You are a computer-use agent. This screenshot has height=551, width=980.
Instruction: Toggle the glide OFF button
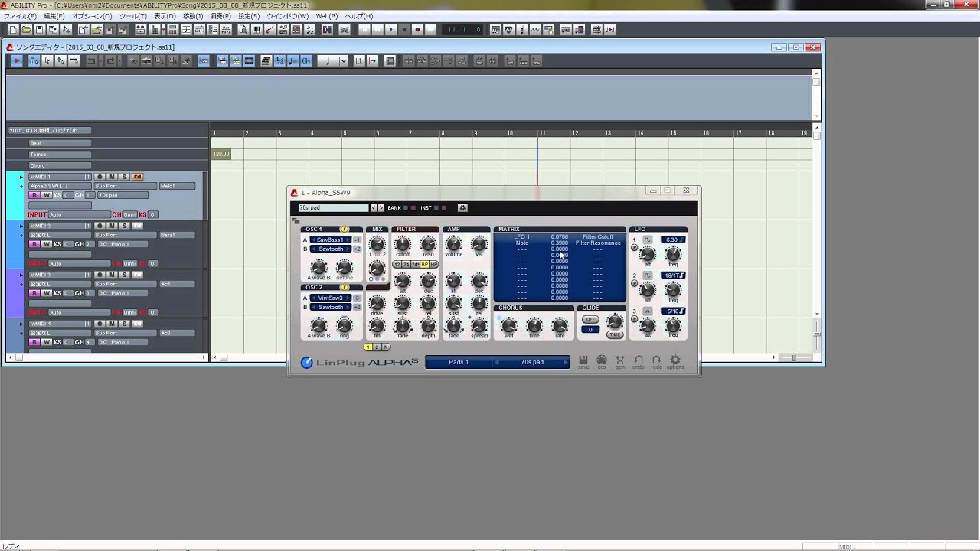tap(590, 319)
